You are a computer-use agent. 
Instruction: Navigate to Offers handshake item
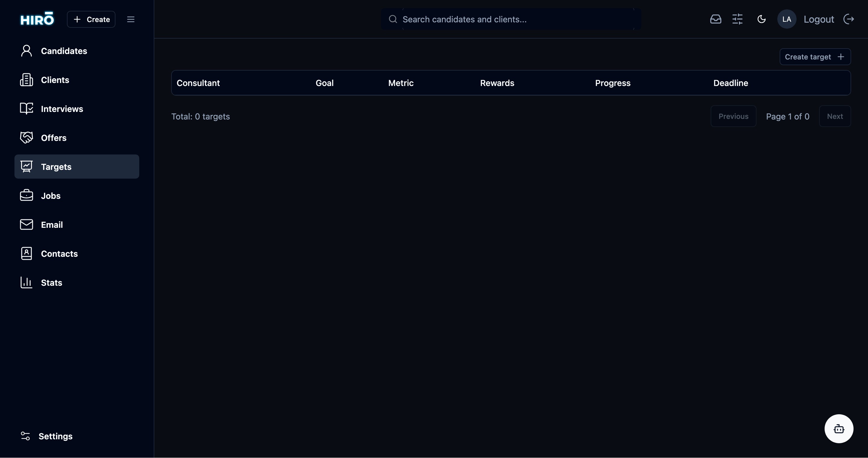click(x=54, y=138)
